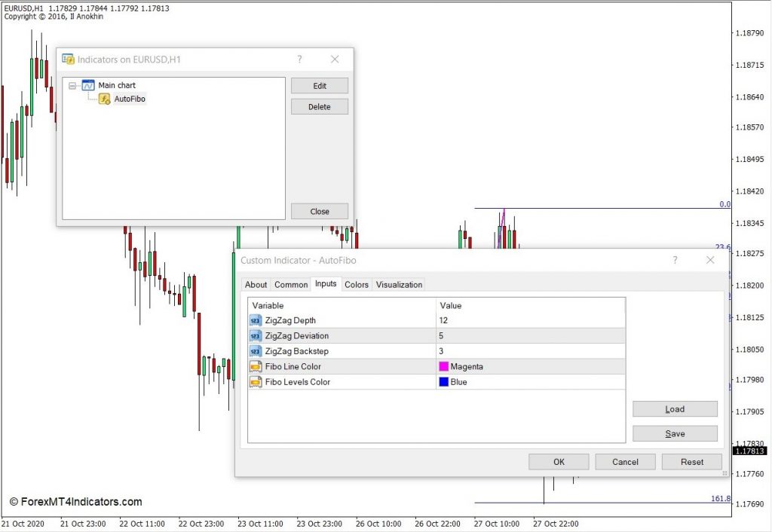Click the ZigZag Backstep integer icon

[x=256, y=351]
